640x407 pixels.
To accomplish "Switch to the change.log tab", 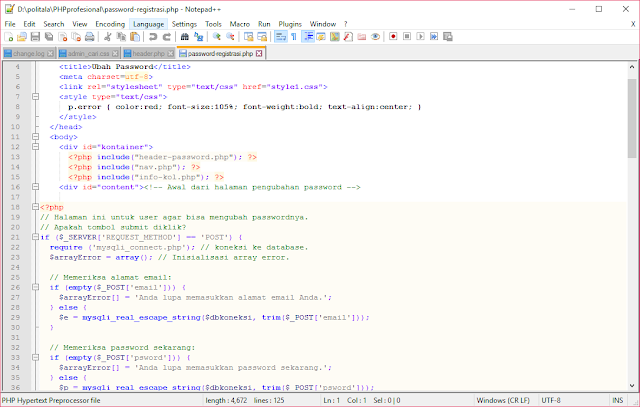I will [29, 53].
